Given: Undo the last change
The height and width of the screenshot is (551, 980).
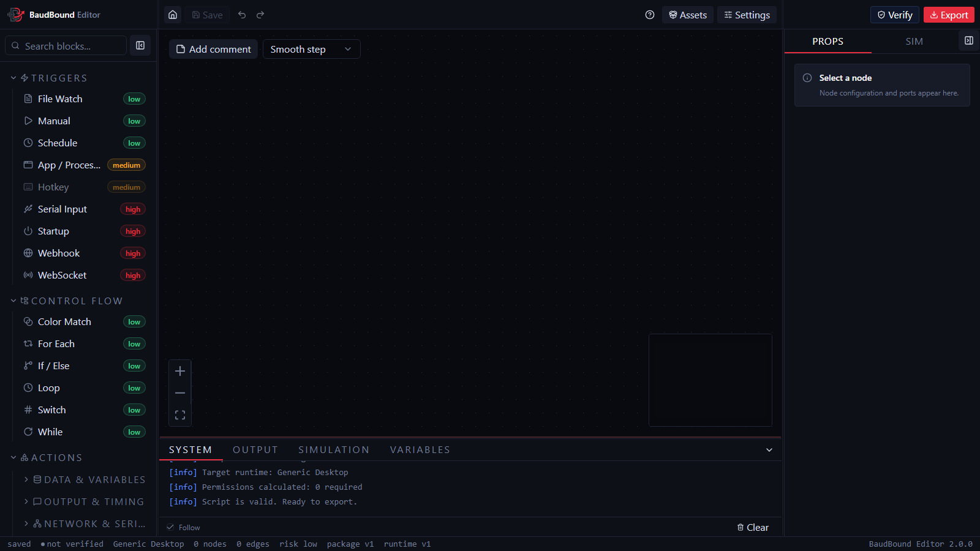Looking at the screenshot, I should pyautogui.click(x=242, y=15).
